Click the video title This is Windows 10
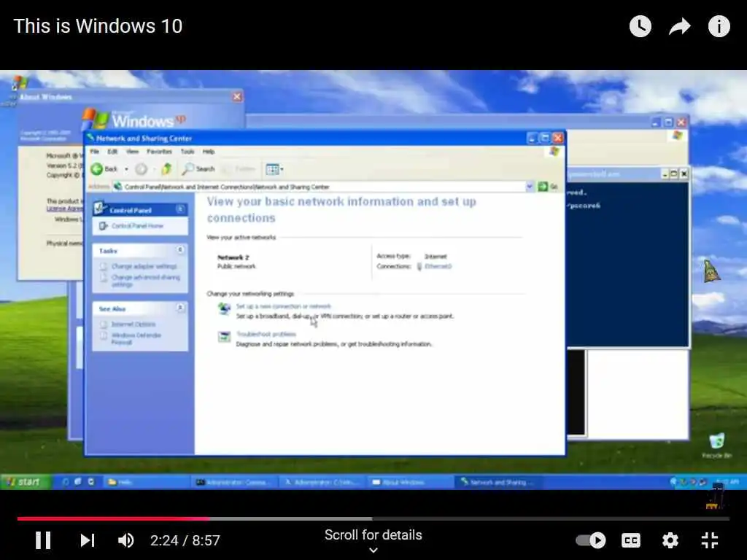Screen dimensions: 747x560 coord(98,26)
